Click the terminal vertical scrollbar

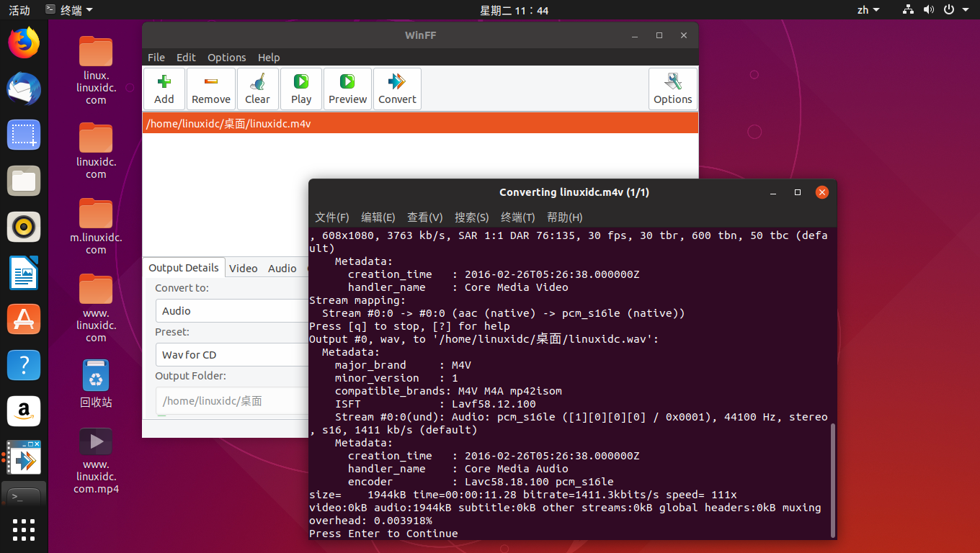click(x=834, y=480)
